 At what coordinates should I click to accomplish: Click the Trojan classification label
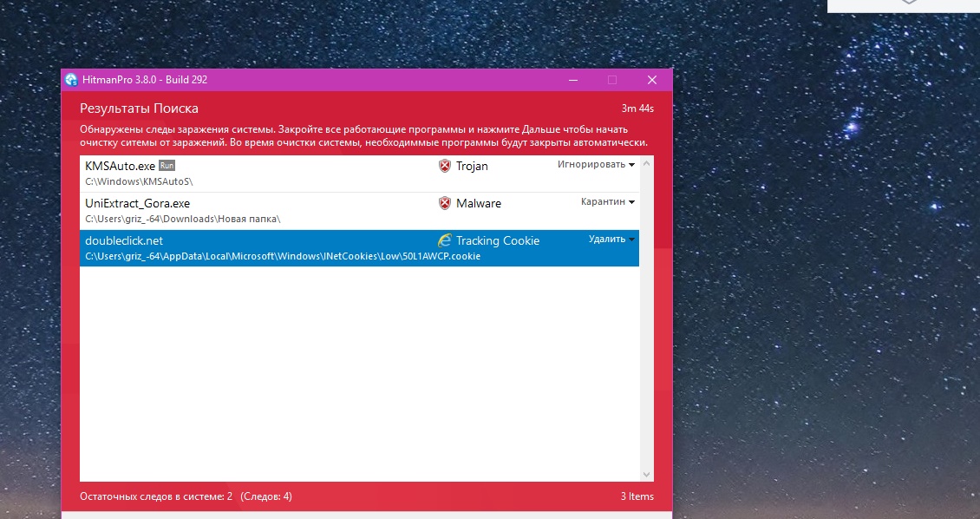click(472, 167)
